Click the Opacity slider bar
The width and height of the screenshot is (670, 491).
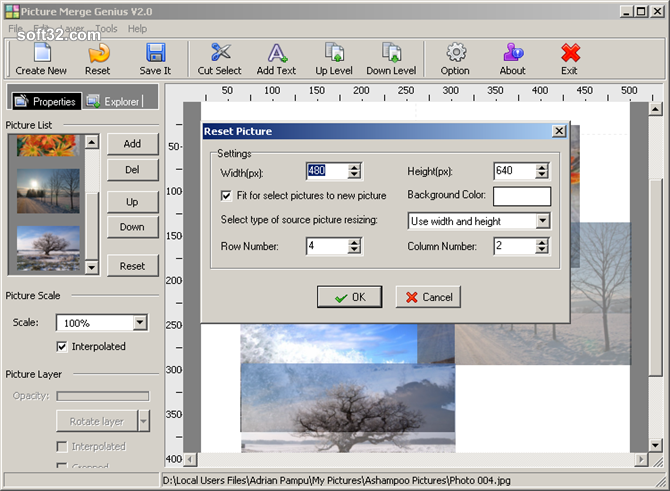point(103,396)
